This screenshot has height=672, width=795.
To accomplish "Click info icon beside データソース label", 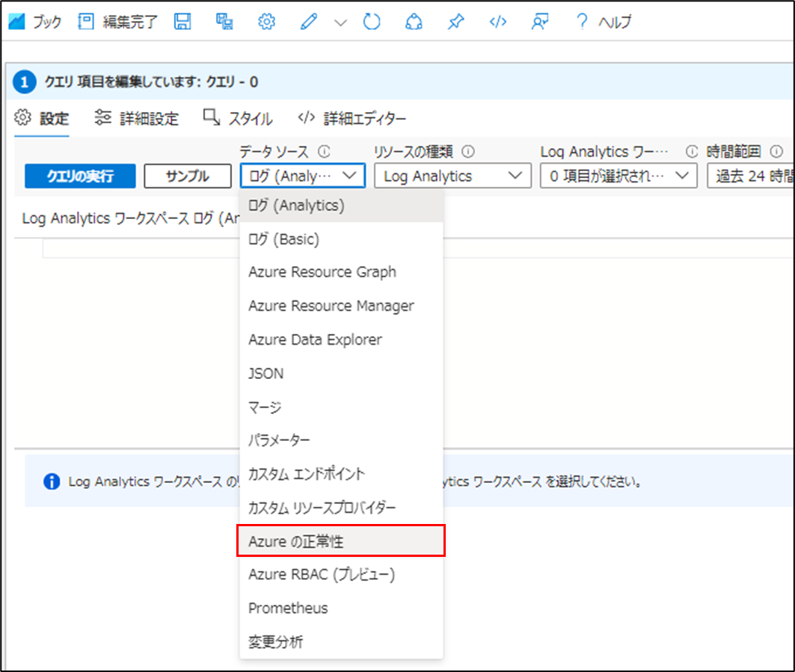I will coord(324,151).
